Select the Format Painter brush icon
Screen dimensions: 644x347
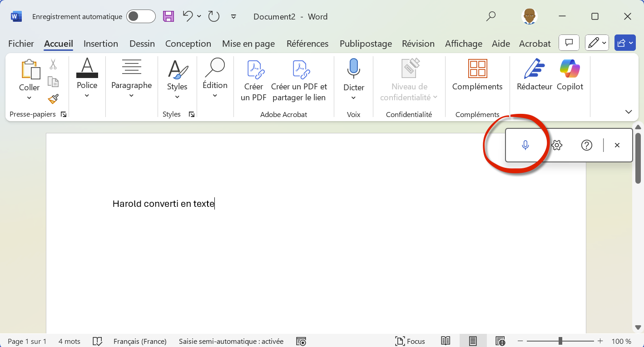[x=53, y=98]
